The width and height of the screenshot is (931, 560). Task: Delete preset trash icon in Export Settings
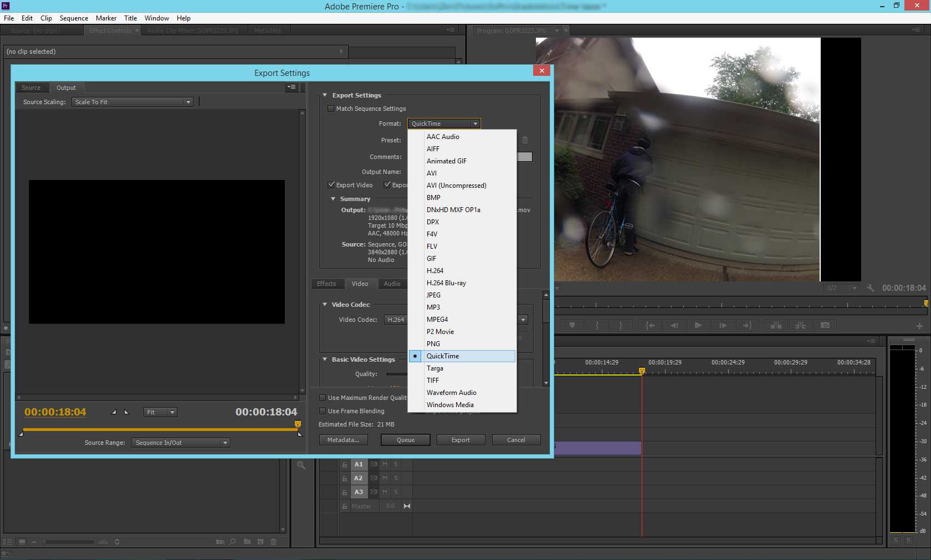coord(525,140)
